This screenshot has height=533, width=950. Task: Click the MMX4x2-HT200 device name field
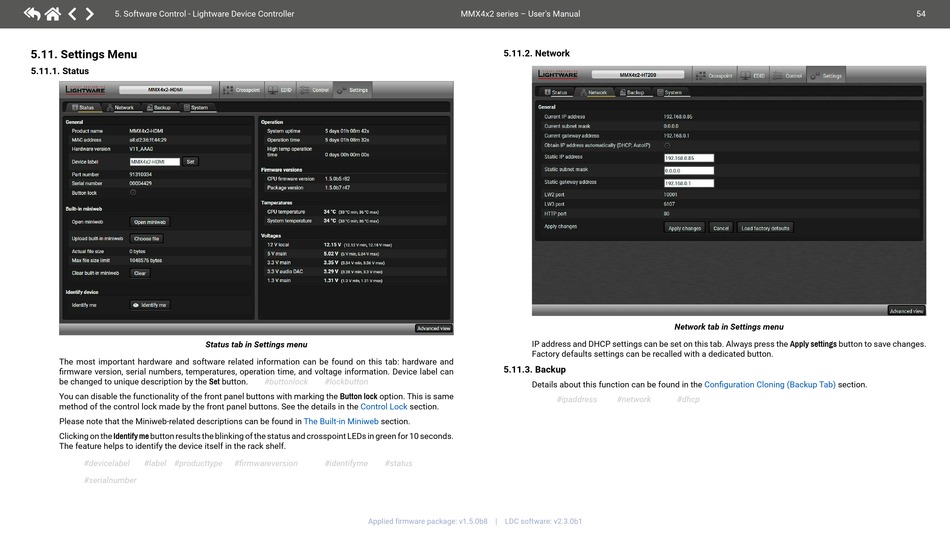tap(638, 74)
